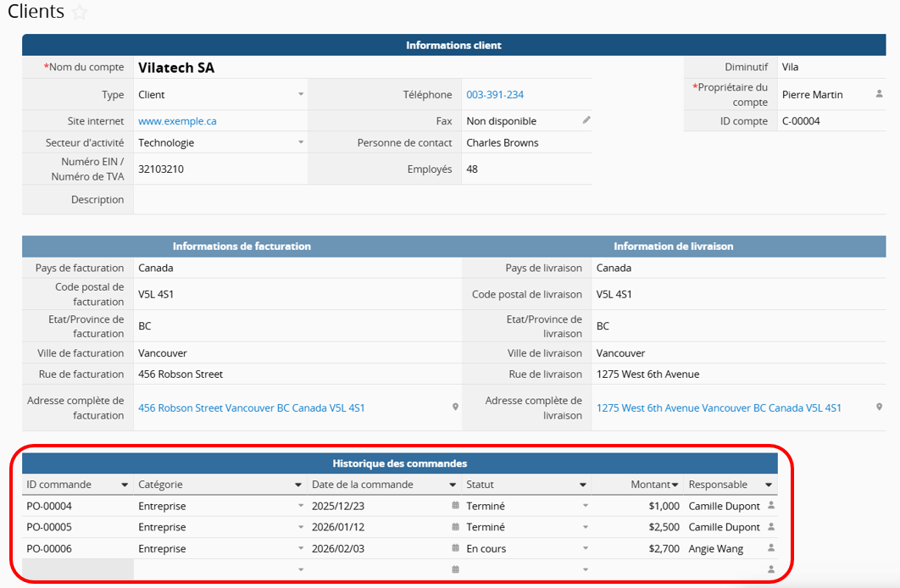900x588 pixels.
Task: Click the map pin for billing full address
Action: 455,408
